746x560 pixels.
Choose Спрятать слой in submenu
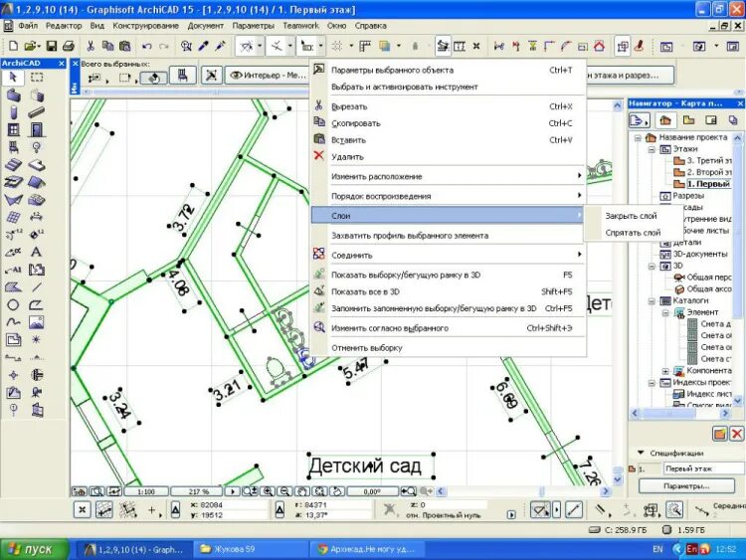click(x=633, y=233)
